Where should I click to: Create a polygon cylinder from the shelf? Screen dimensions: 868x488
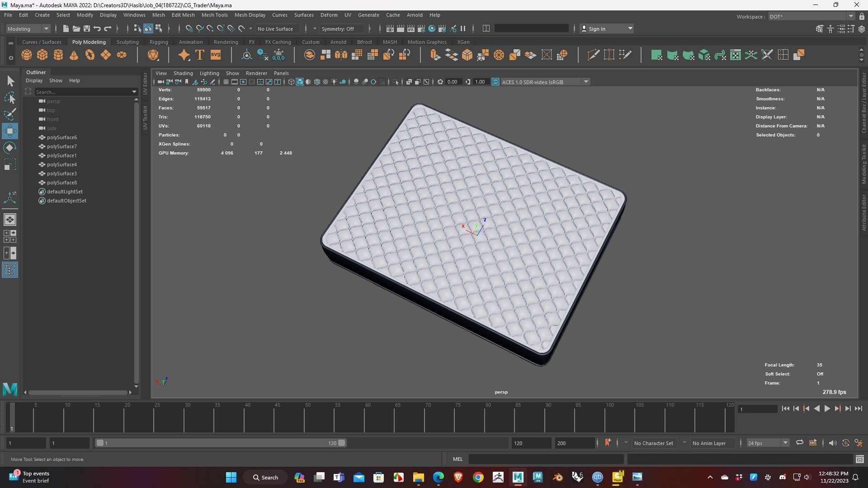point(58,55)
